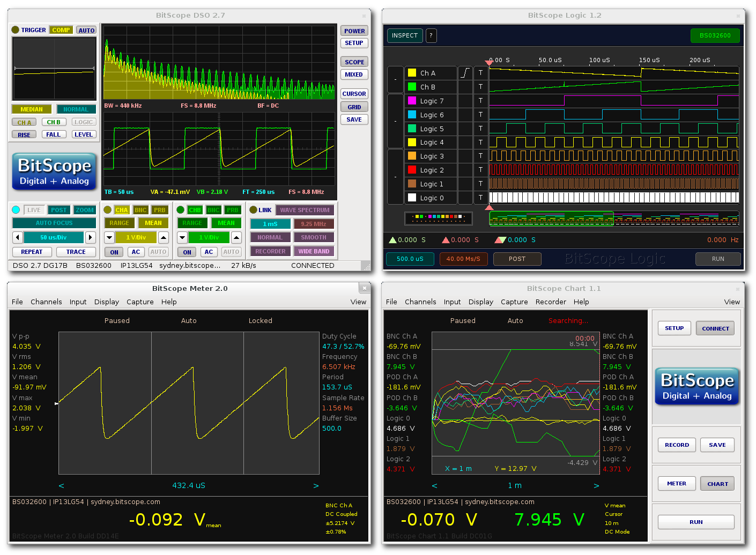
Task: Click the help question mark button in Logic
Action: 431,36
